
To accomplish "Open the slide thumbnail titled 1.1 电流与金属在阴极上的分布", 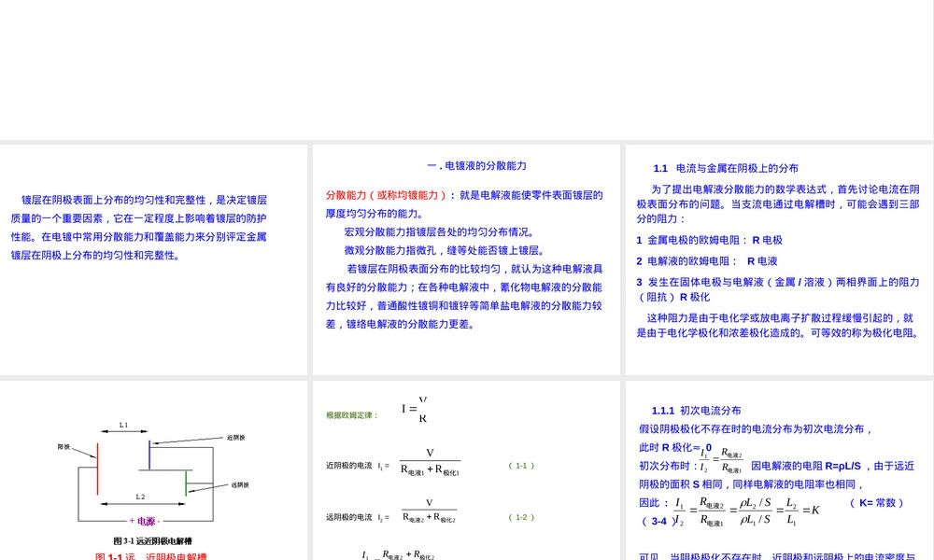I will (779, 259).
